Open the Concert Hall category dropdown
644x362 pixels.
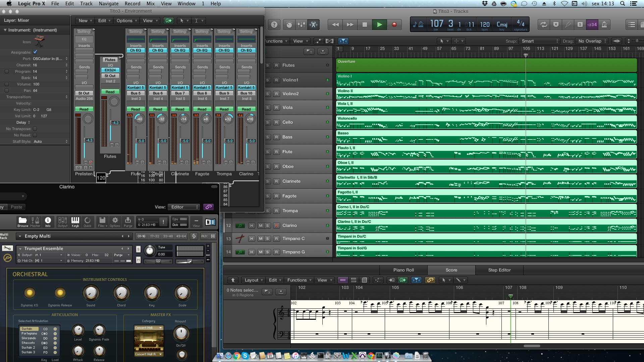pos(148,328)
